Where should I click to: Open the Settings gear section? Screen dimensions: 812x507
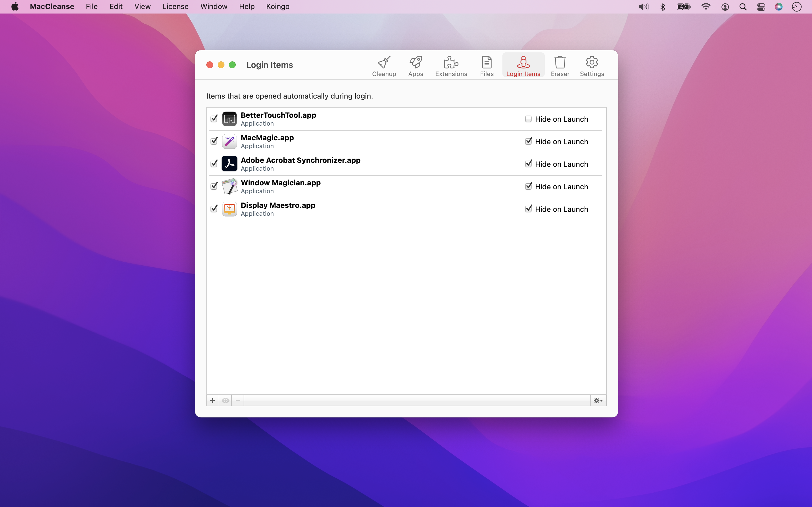coord(592,66)
